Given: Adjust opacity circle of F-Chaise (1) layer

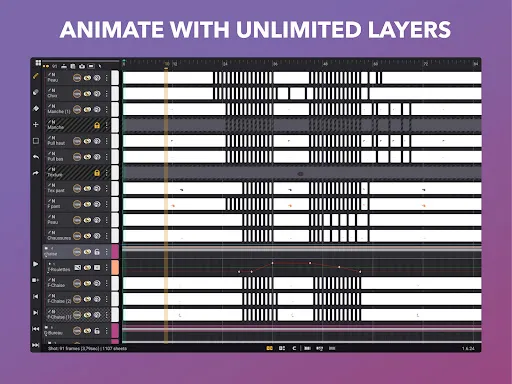Looking at the screenshot, I should (77, 315).
